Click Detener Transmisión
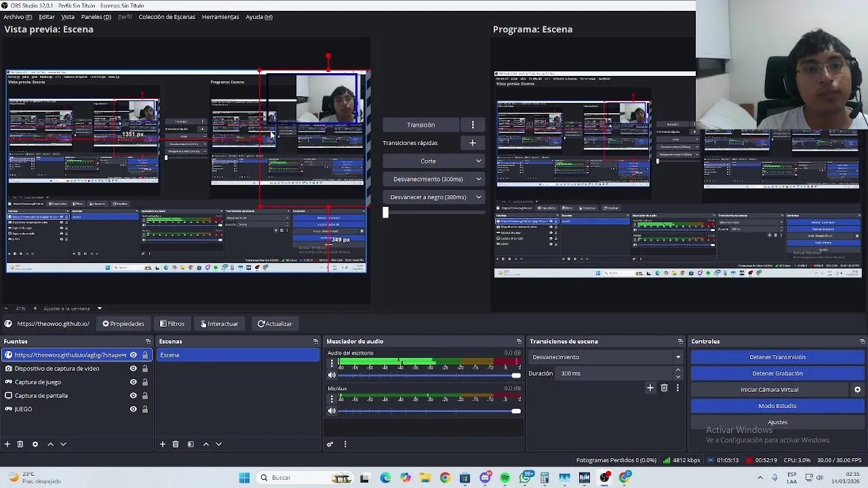Screen dimensions: 868x488 pos(777,357)
